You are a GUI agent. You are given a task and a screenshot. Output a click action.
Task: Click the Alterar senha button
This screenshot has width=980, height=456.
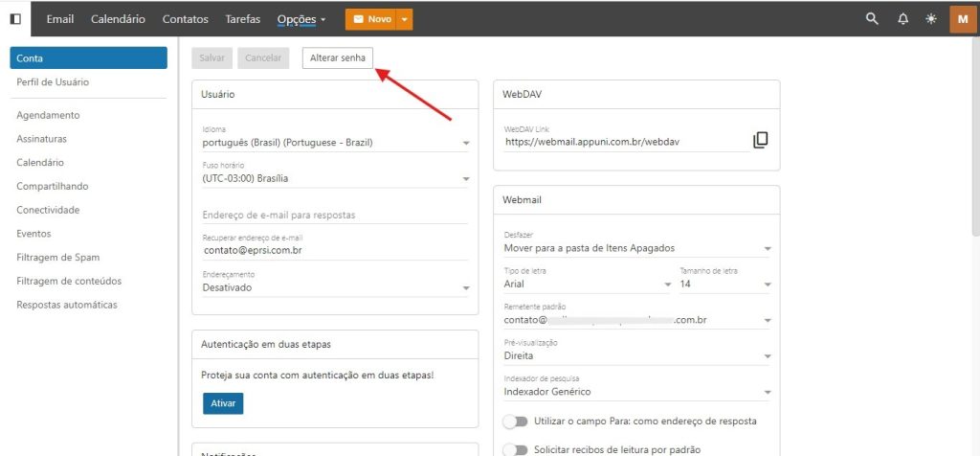[x=337, y=58]
